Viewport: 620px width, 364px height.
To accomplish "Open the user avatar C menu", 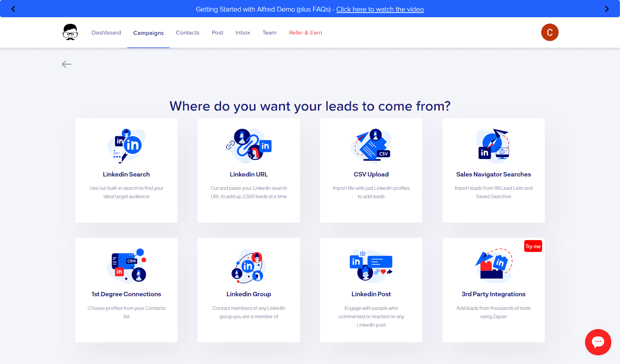I will [x=550, y=33].
